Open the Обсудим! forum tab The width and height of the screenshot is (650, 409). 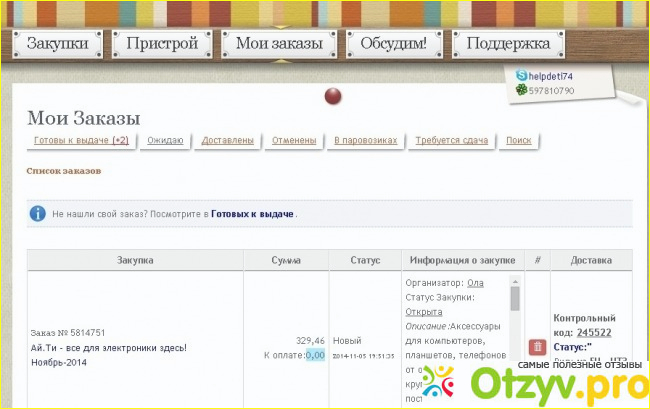[393, 44]
